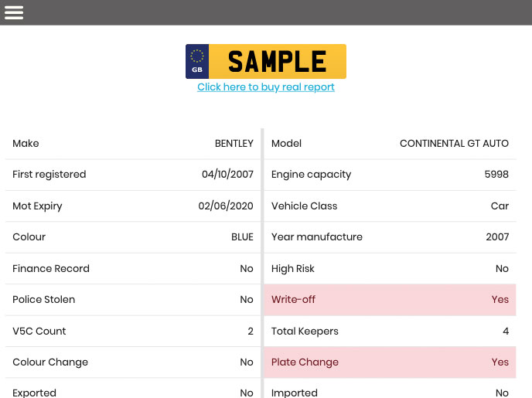Click the Police Stolen label

44,300
